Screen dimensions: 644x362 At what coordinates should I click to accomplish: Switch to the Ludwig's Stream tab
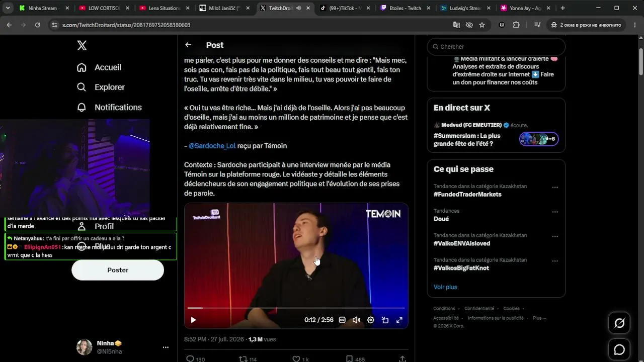coord(464,8)
